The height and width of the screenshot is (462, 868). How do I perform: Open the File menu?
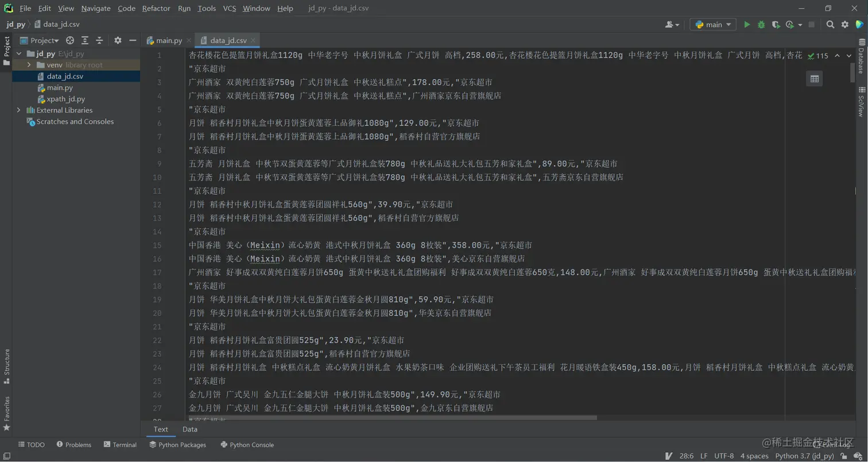pos(25,8)
